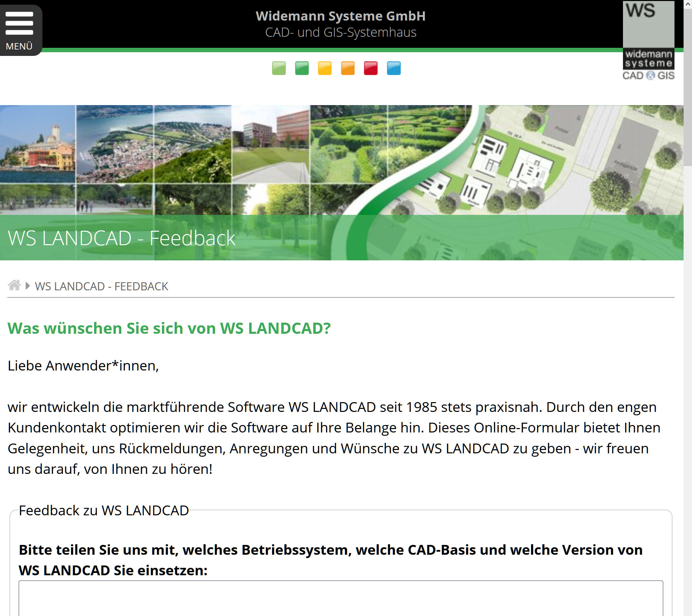Click the red square icon
The width and height of the screenshot is (692, 616).
371,68
